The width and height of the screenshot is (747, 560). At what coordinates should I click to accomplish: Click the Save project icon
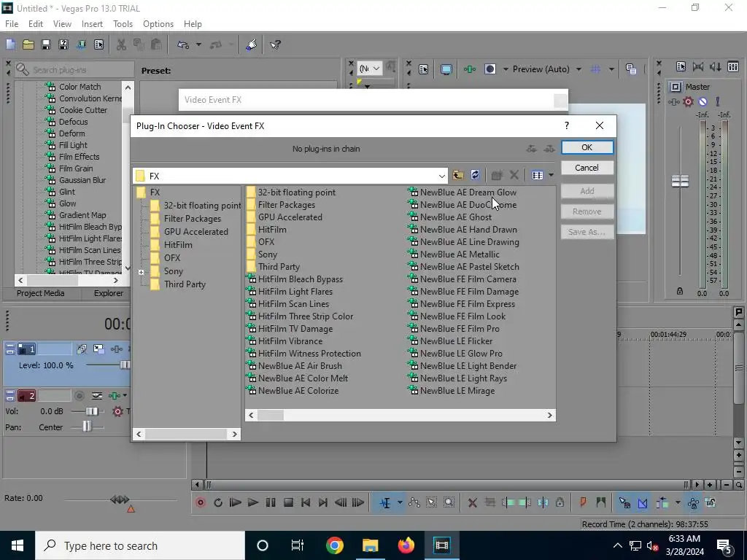coord(46,44)
